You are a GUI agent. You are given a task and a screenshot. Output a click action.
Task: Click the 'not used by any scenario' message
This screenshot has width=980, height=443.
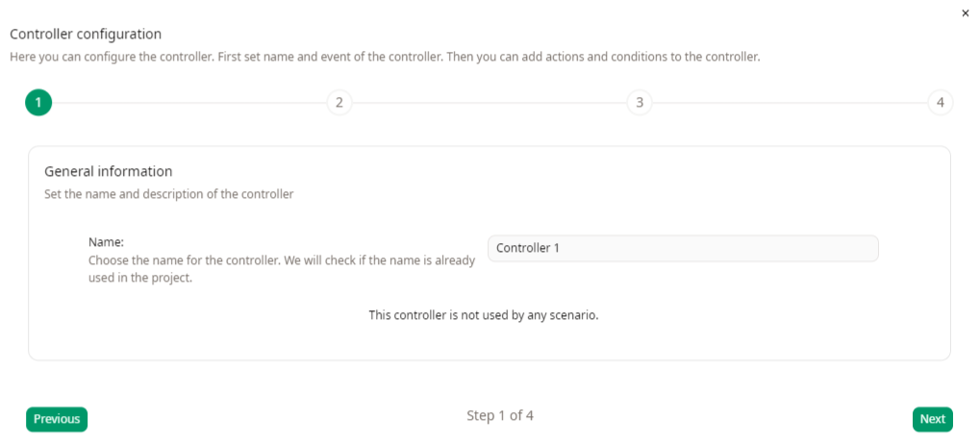click(484, 315)
